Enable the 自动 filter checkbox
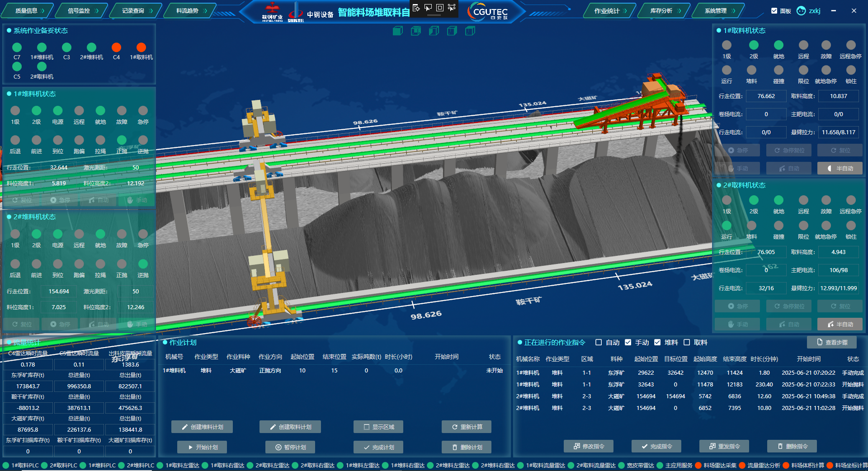 (x=599, y=342)
